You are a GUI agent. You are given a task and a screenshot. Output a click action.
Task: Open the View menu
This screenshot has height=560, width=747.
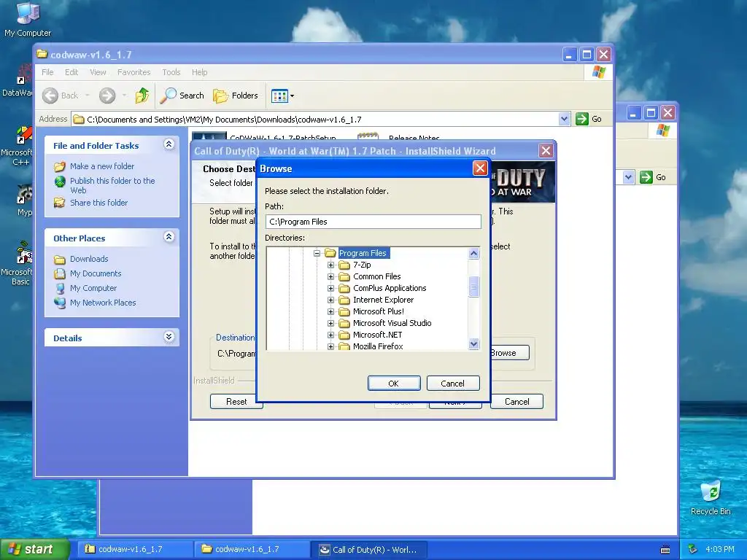pos(98,72)
